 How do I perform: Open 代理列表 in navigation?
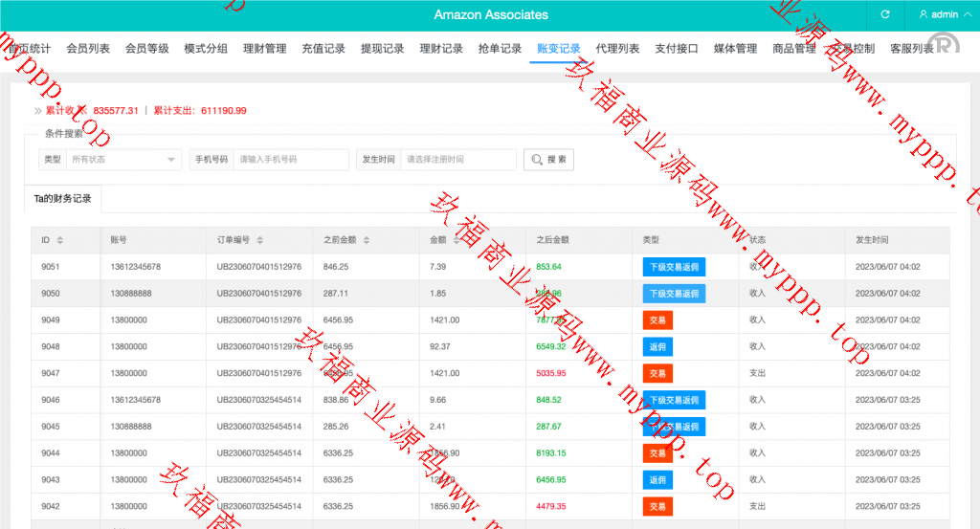coord(617,49)
